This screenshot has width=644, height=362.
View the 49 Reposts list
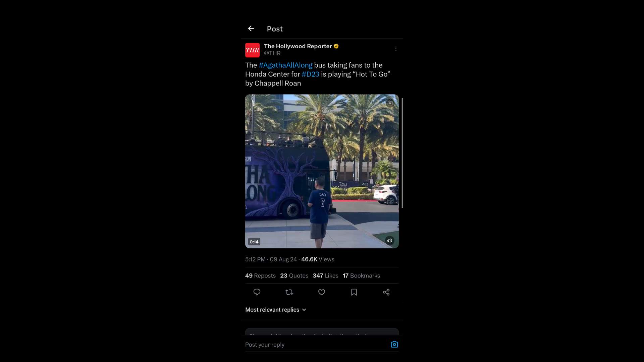point(260,276)
